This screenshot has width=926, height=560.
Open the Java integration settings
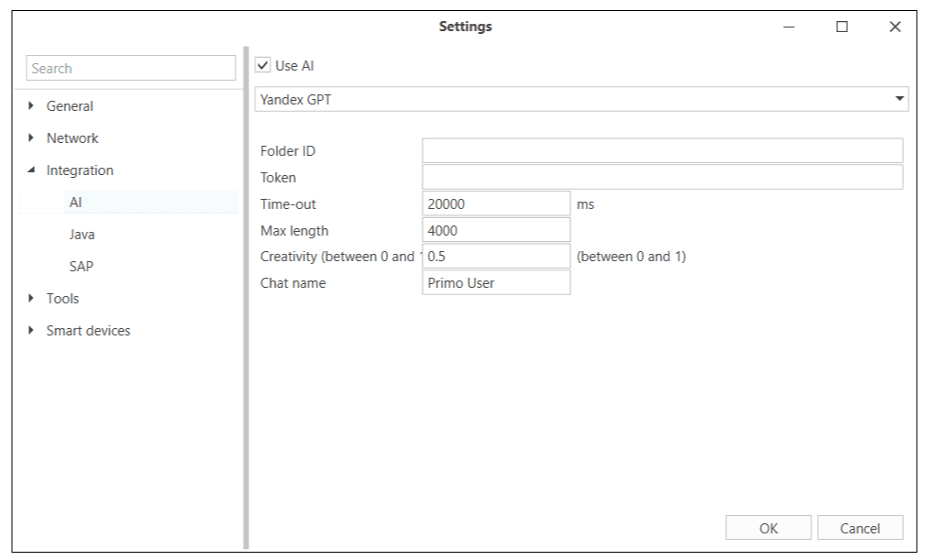[82, 235]
